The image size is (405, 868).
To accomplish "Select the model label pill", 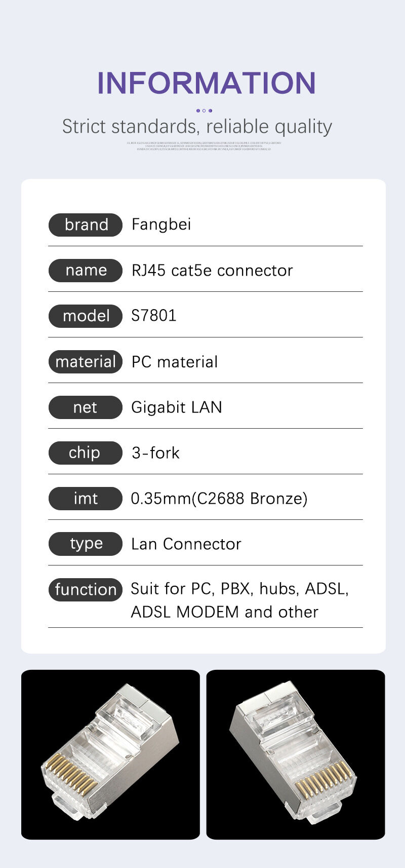I will pyautogui.click(x=86, y=316).
